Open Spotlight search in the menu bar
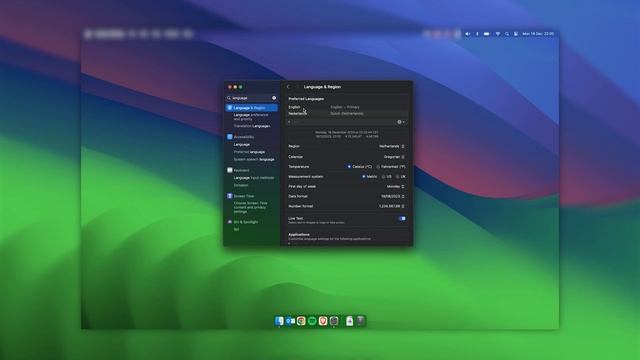Screen dimensions: 640x360 click(x=507, y=34)
